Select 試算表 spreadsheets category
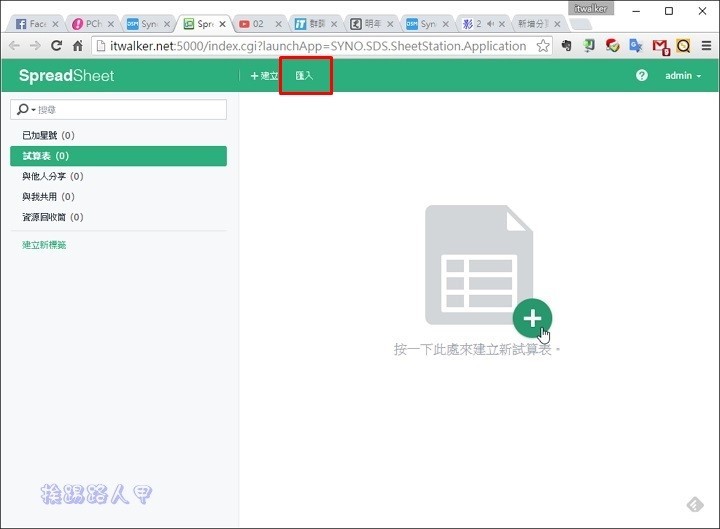Image resolution: width=720 pixels, height=529 pixels. point(46,156)
